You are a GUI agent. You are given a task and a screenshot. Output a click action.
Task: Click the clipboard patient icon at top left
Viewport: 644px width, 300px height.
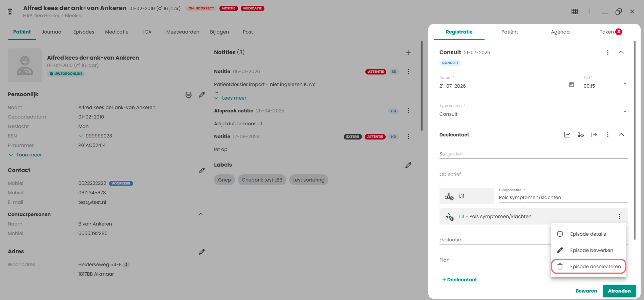[x=10, y=12]
